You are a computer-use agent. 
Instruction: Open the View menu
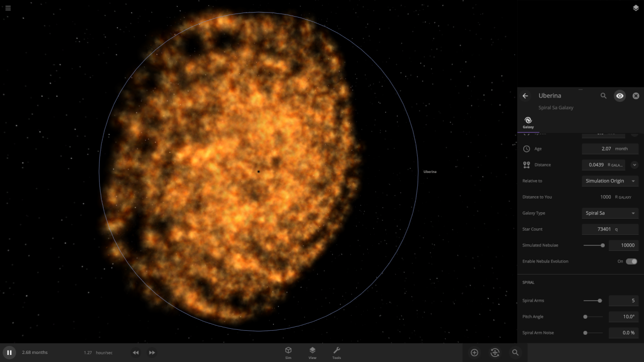click(x=312, y=352)
